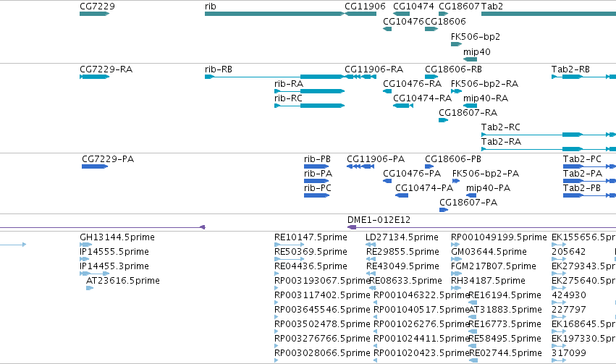Select the RE50369.5prime EST label
Viewport: 616px width, 364px height.
click(311, 252)
